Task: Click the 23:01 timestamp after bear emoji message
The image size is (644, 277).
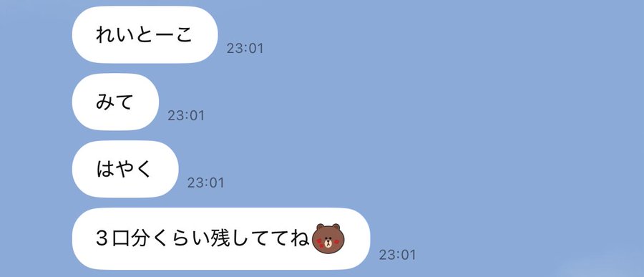Action: click(x=397, y=255)
